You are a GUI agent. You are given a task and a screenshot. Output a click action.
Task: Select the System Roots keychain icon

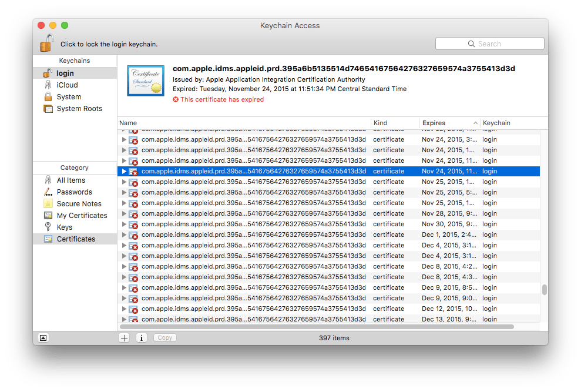pos(48,109)
